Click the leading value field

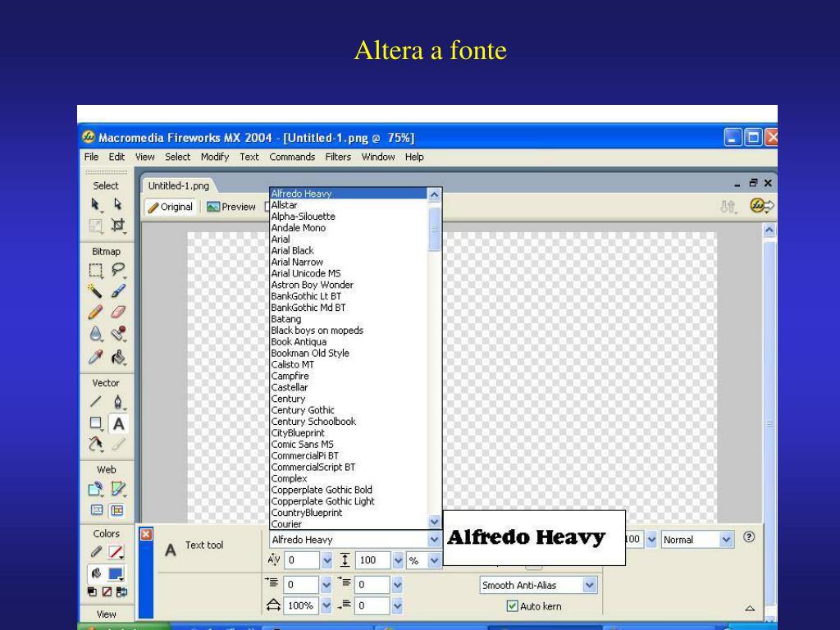pyautogui.click(x=373, y=560)
